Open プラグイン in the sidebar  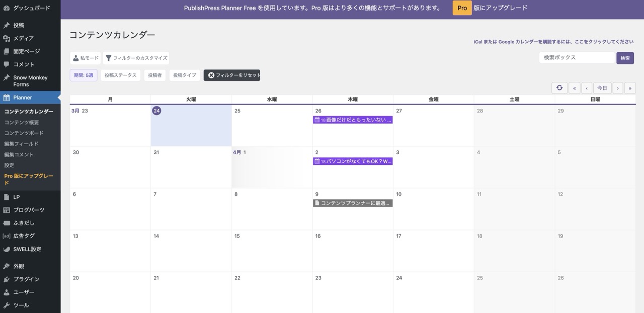26,279
